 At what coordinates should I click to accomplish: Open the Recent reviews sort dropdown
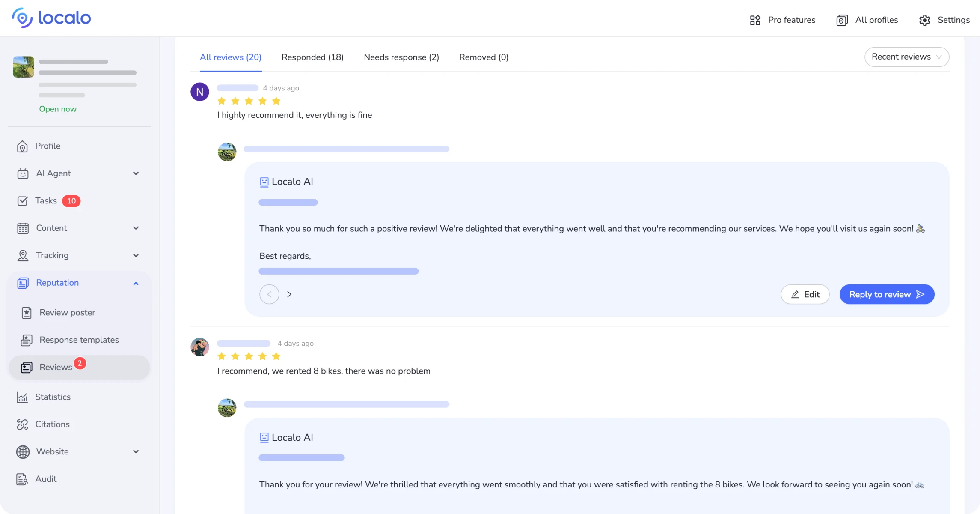(906, 57)
